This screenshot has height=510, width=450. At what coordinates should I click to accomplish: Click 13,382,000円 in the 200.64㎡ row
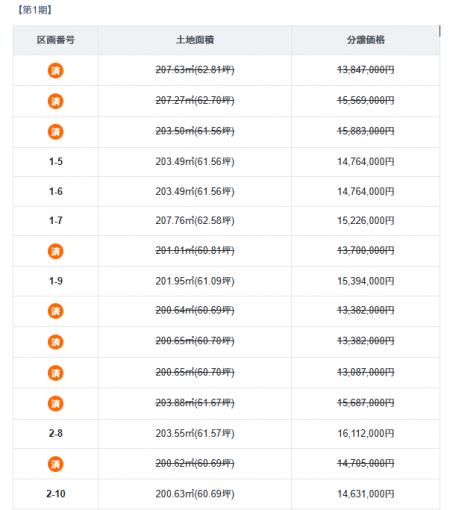click(x=366, y=310)
